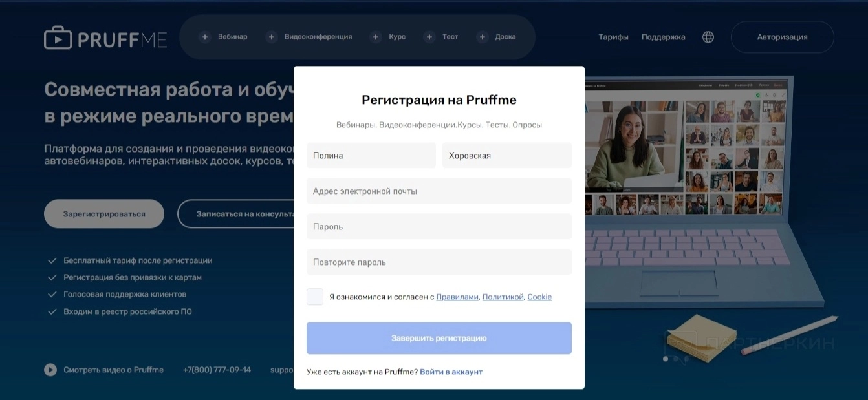Screen dimensions: 868x400
Task: Open the Курс menu item
Action: coord(397,37)
